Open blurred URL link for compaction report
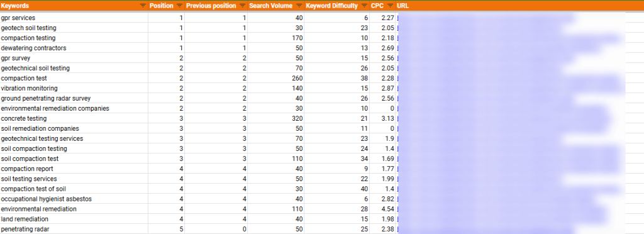This screenshot has width=644, height=234. [x=508, y=169]
